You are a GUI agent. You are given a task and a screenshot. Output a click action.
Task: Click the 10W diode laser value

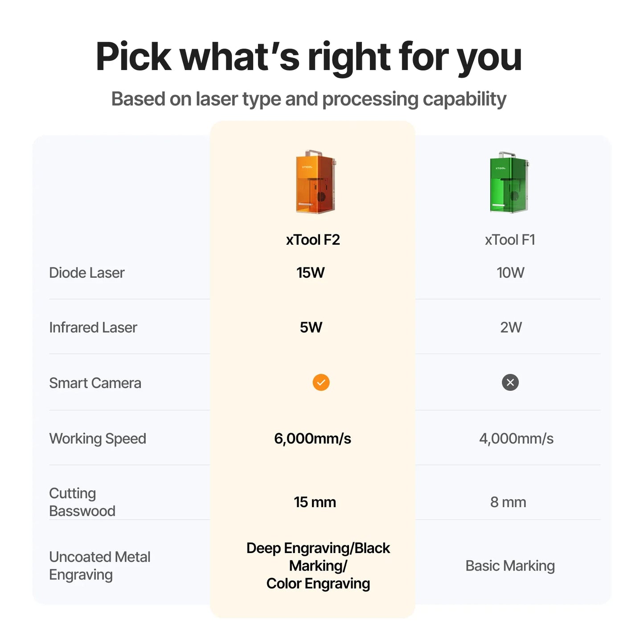(510, 273)
